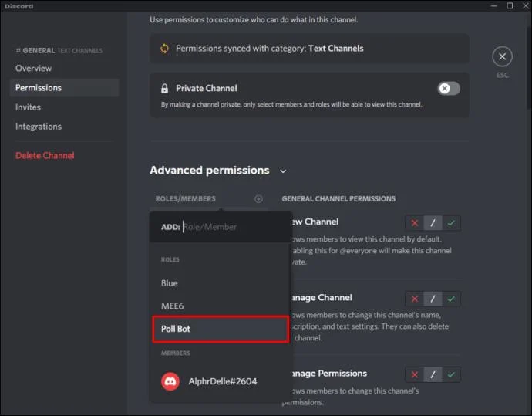
Task: Allow the Manage Channel permission
Action: coord(451,299)
